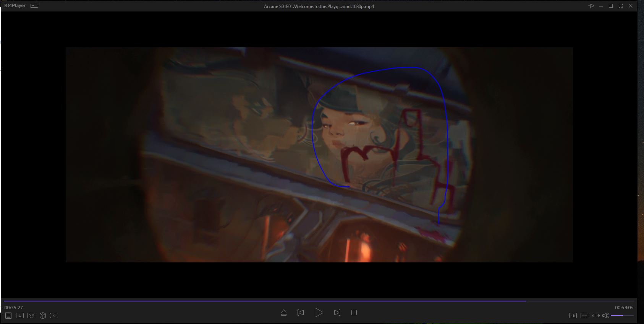Open the KMPlayer main menu

15,6
